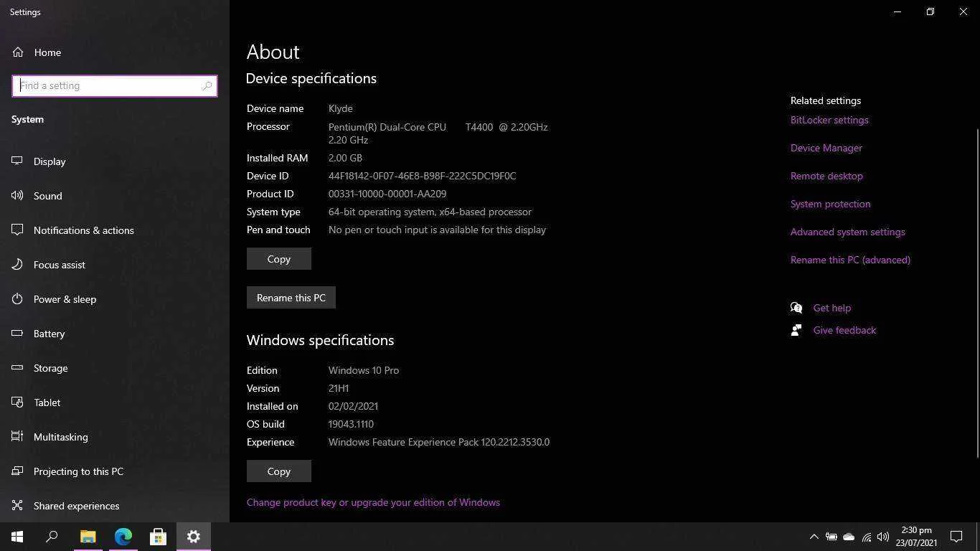Open Projecting to this PC settings
980x551 pixels.
click(115, 471)
